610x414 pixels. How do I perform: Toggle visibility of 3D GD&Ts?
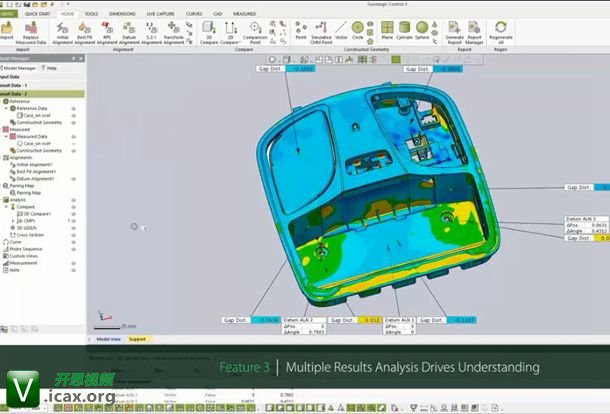coord(73,228)
